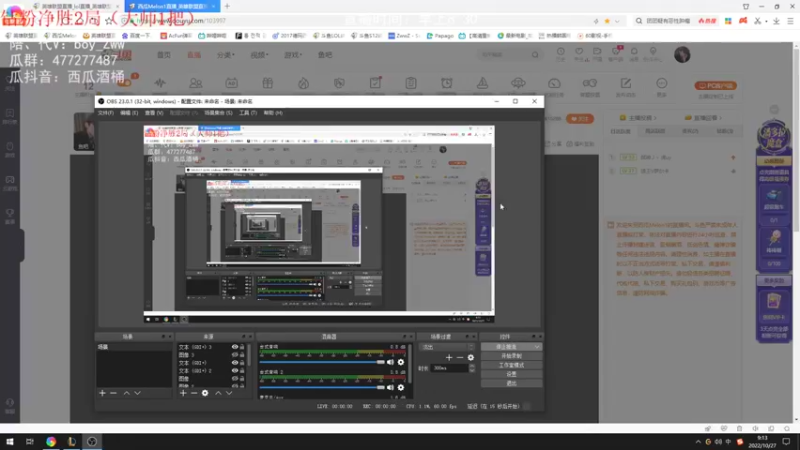Screen dimensions: 800x450
Task: Toggle the lock on 文本 (GDI+) 3 source
Action: pos(242,347)
